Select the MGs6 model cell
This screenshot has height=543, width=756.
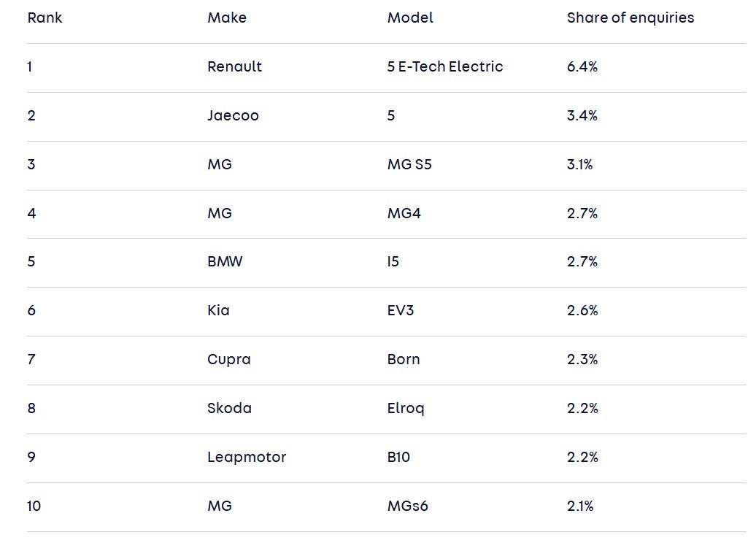pos(408,506)
